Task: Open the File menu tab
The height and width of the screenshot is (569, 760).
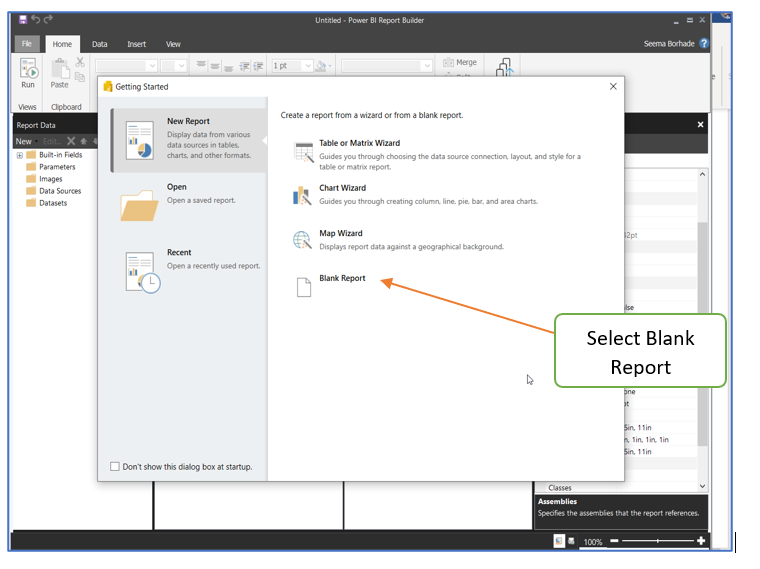Action: pyautogui.click(x=27, y=44)
